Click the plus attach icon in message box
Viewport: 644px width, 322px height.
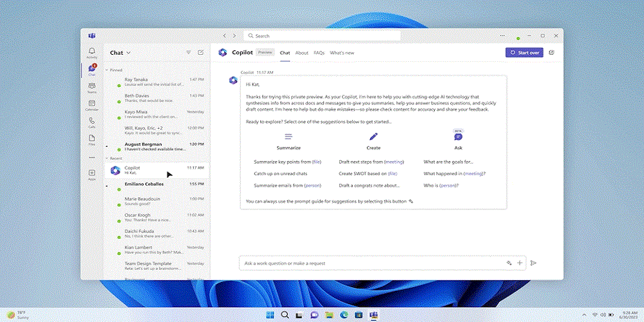tap(520, 263)
